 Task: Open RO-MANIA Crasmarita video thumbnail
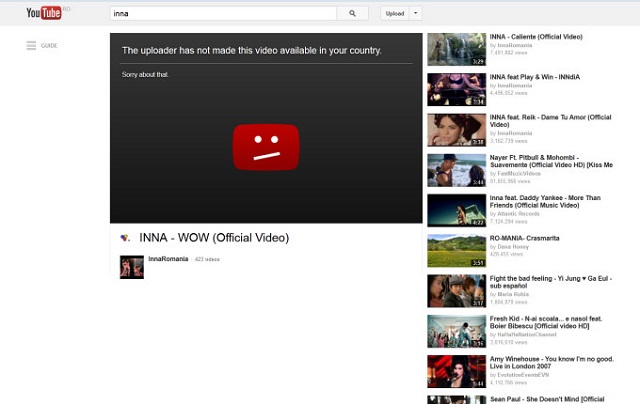coord(456,250)
